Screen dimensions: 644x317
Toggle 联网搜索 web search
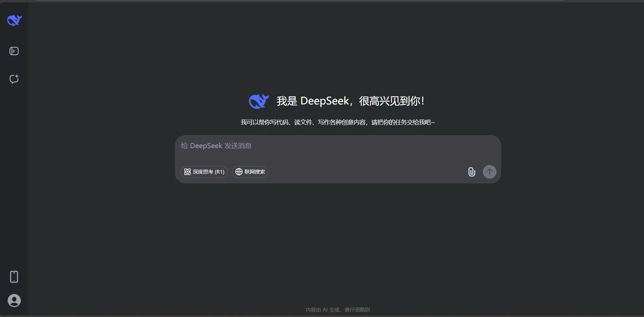[x=250, y=172]
